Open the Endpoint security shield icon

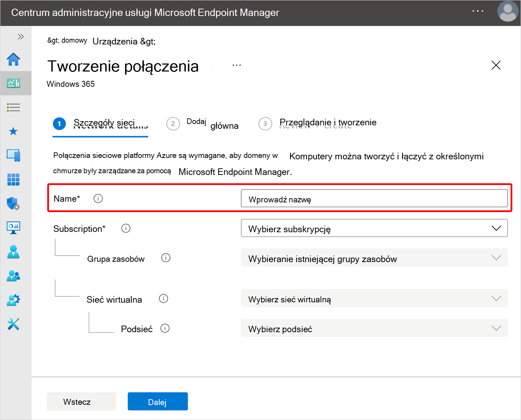click(14, 203)
